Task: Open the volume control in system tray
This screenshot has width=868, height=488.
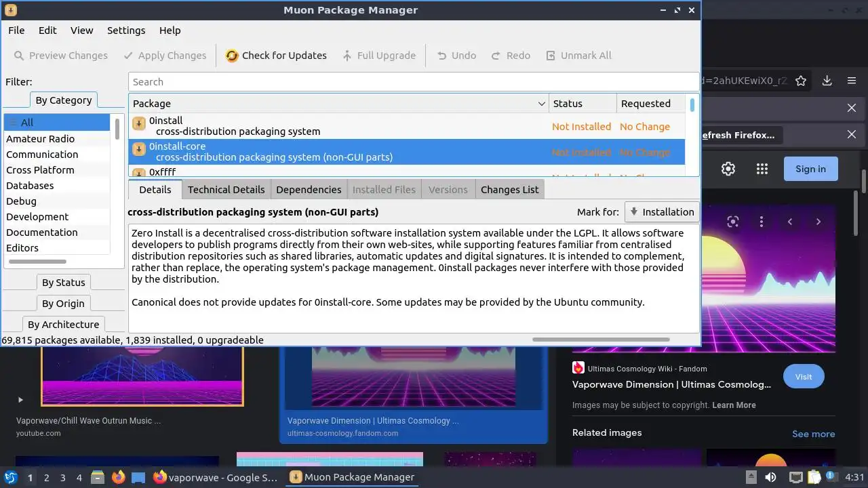Action: tap(770, 477)
